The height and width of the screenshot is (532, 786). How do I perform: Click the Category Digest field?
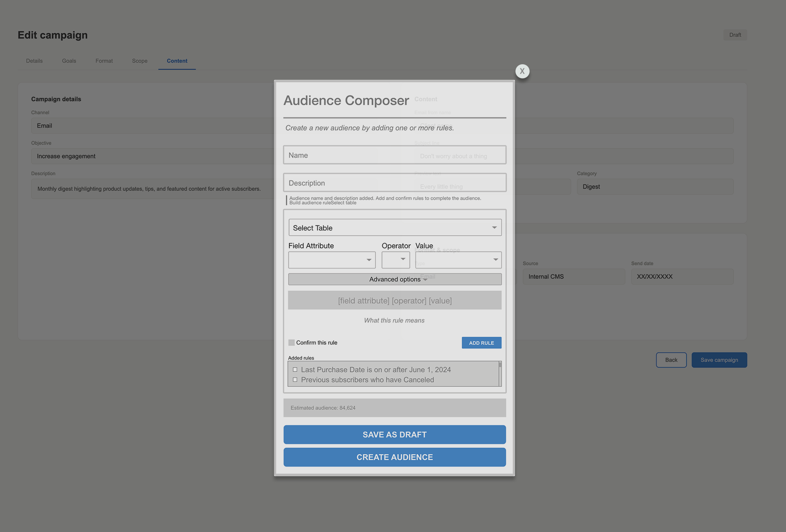pyautogui.click(x=655, y=187)
